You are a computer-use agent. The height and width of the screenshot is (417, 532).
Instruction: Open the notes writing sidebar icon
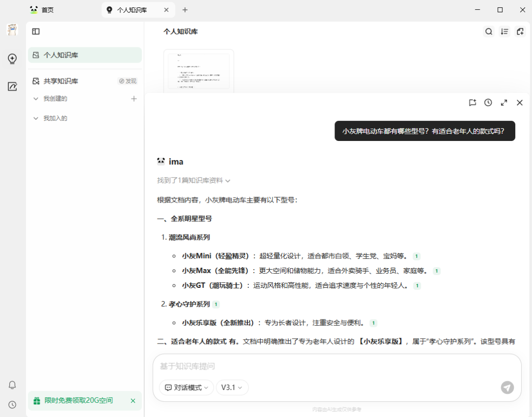(x=12, y=86)
